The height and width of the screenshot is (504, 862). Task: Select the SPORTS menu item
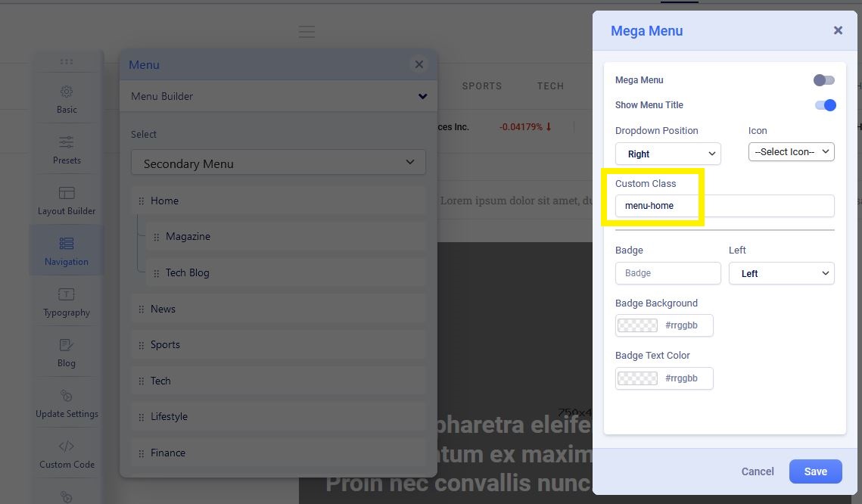[x=482, y=86]
